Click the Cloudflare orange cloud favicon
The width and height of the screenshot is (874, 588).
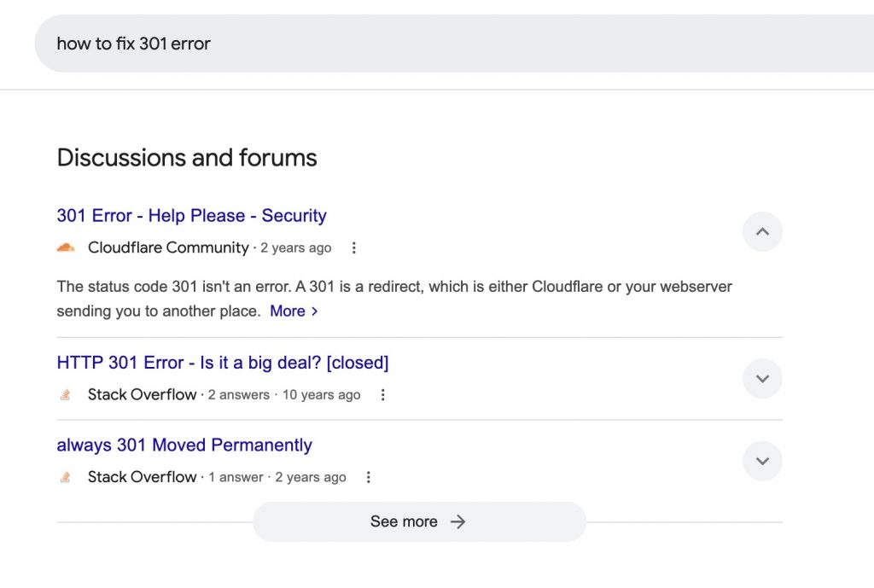pos(66,248)
